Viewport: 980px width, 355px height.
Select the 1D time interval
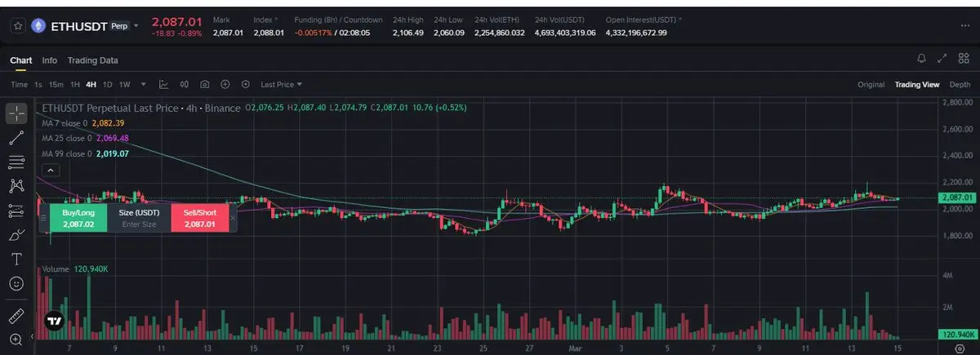(x=108, y=84)
